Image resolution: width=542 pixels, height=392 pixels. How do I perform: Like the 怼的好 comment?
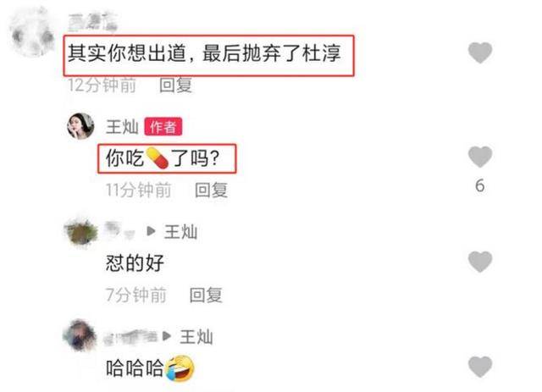tap(480, 262)
